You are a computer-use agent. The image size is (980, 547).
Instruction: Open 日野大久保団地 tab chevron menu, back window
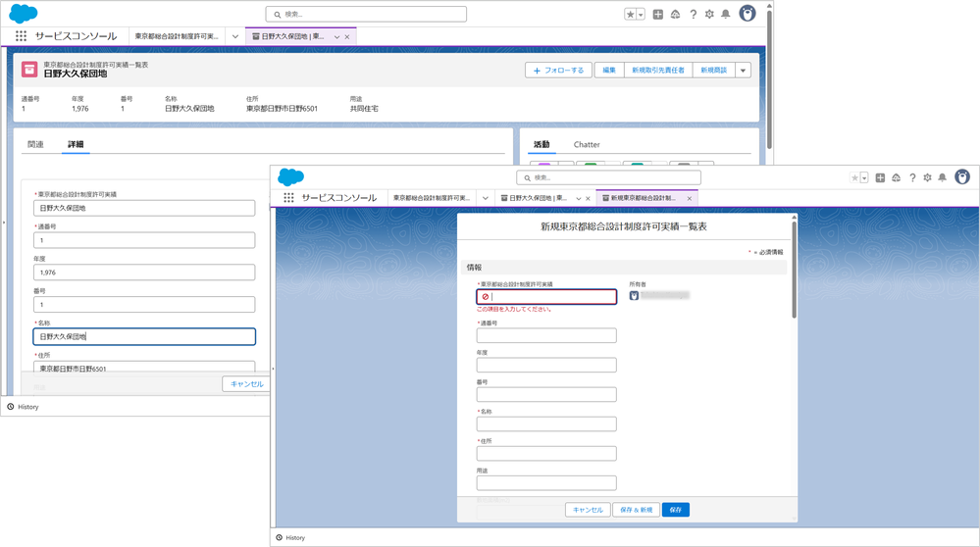point(336,37)
